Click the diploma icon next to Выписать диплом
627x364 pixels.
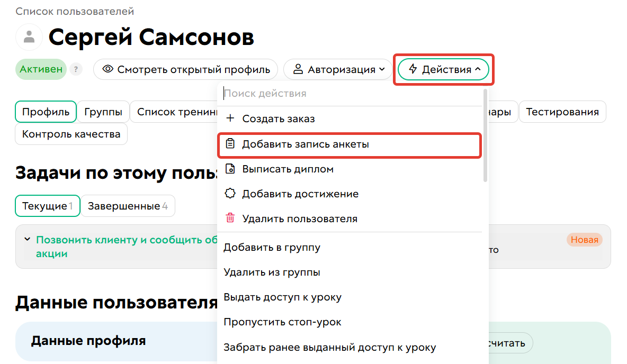click(x=230, y=168)
